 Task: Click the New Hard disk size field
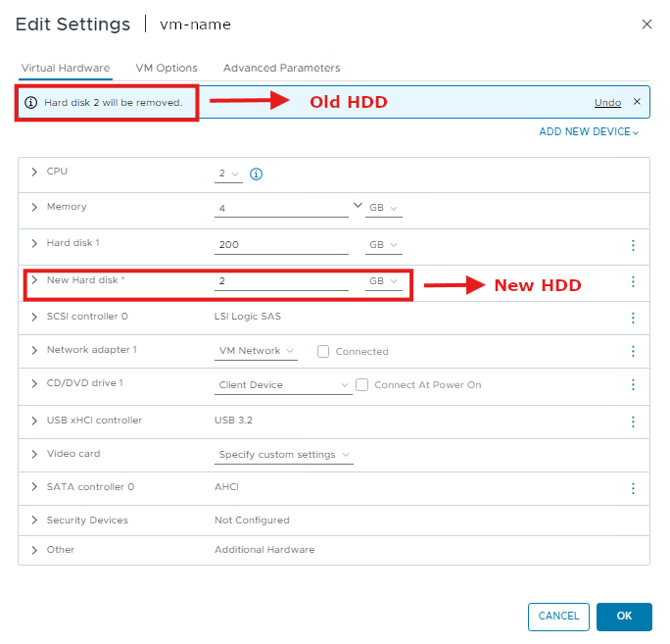click(281, 282)
